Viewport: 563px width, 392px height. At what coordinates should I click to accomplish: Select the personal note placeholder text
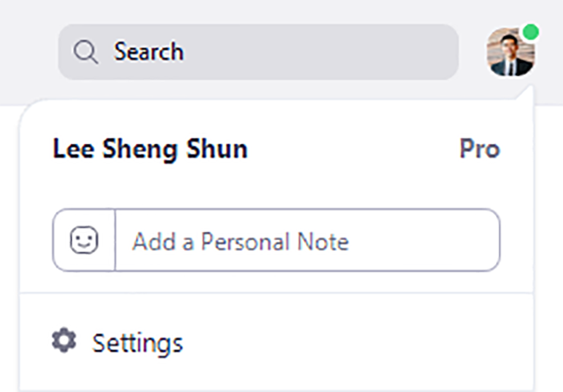coord(240,241)
